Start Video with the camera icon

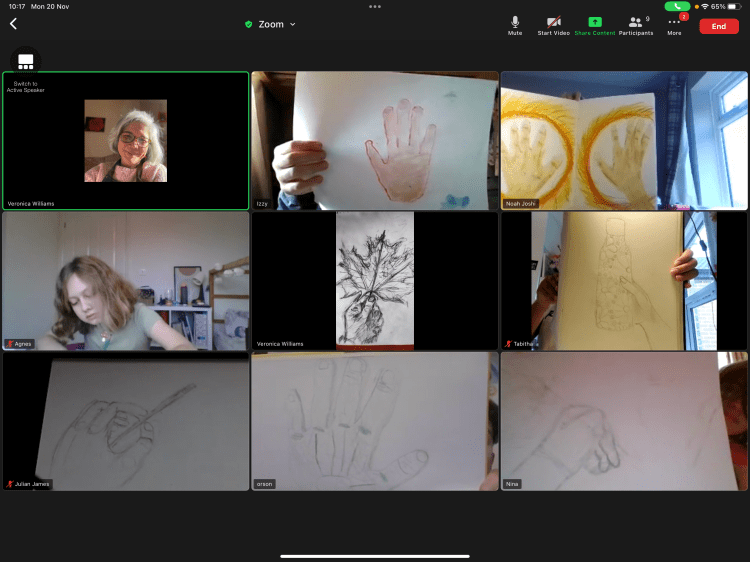553,24
